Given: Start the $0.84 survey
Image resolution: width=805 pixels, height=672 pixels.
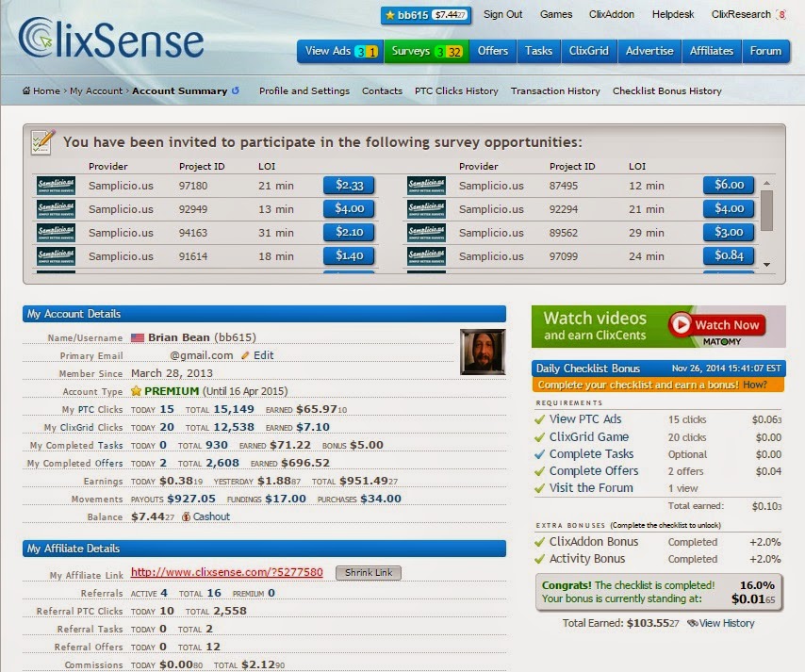Looking at the screenshot, I should click(x=729, y=255).
